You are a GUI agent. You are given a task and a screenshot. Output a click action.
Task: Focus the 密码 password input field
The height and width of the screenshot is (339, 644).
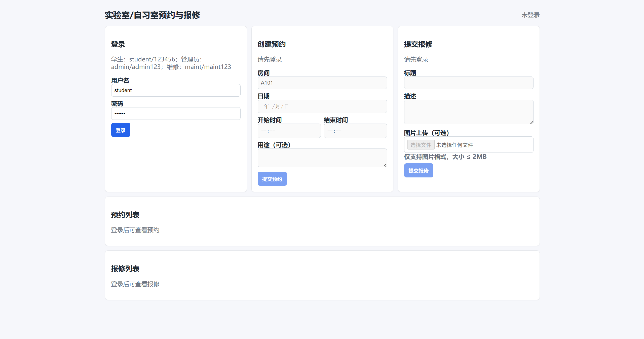pyautogui.click(x=176, y=114)
